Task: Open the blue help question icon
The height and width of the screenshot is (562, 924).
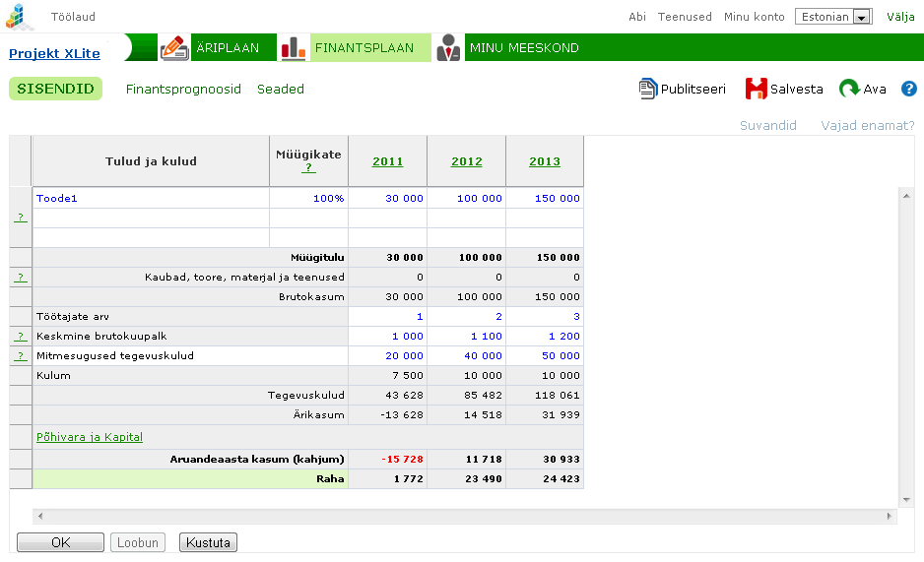Action: pyautogui.click(x=908, y=89)
